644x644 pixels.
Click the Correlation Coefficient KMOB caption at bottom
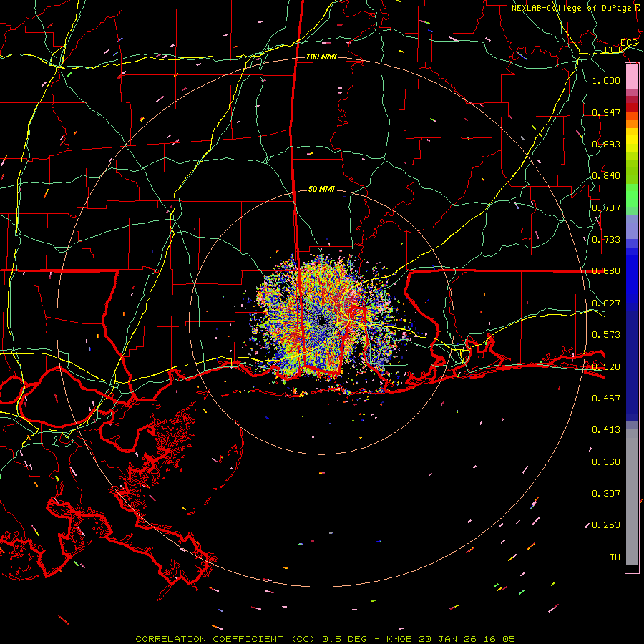tap(326, 639)
